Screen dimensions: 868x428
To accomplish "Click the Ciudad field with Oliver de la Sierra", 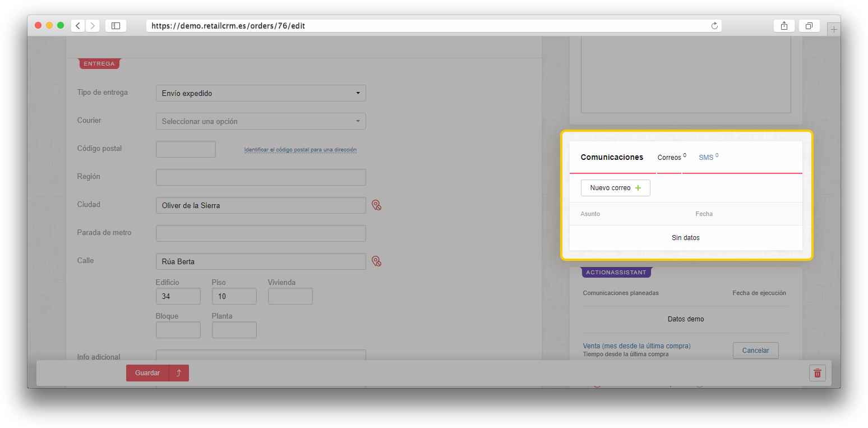I will [x=261, y=205].
